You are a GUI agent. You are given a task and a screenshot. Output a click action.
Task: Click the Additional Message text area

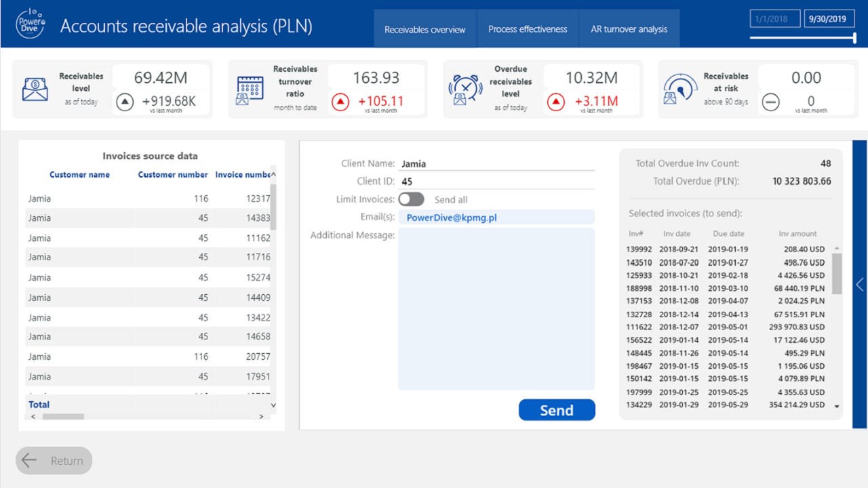(x=496, y=309)
